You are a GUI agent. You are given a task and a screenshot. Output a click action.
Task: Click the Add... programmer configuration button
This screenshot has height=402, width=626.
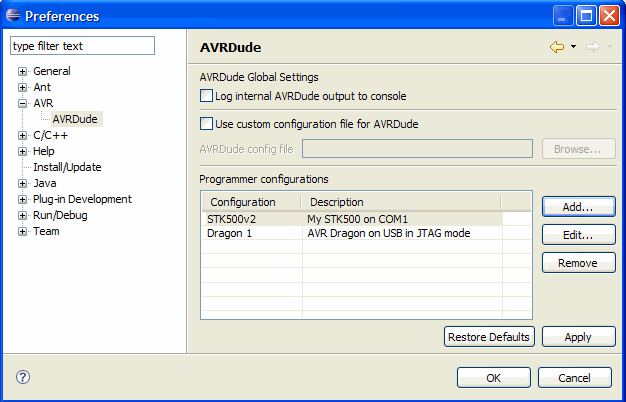pos(578,206)
